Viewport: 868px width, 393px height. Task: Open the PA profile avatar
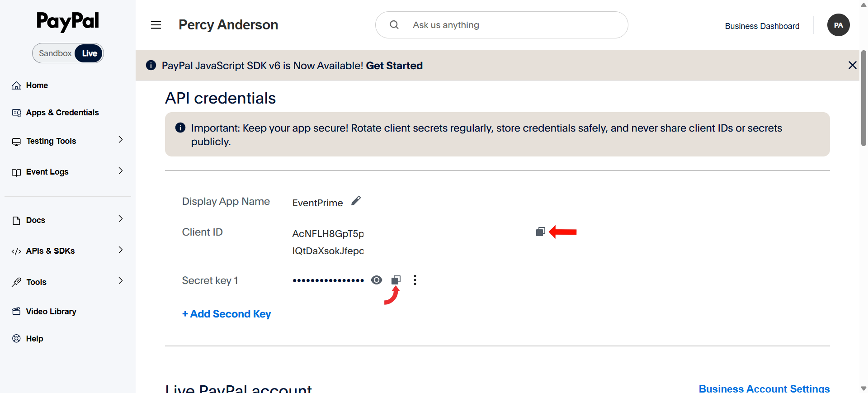(838, 25)
